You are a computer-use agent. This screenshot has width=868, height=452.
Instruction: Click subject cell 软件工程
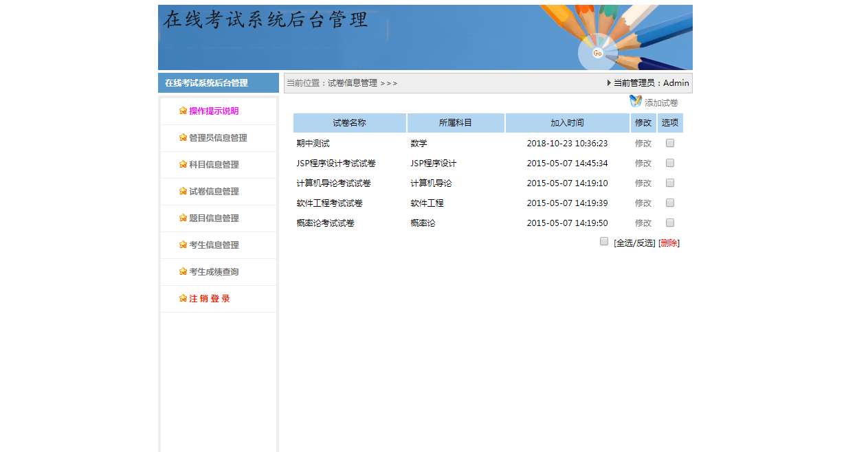pyautogui.click(x=427, y=203)
